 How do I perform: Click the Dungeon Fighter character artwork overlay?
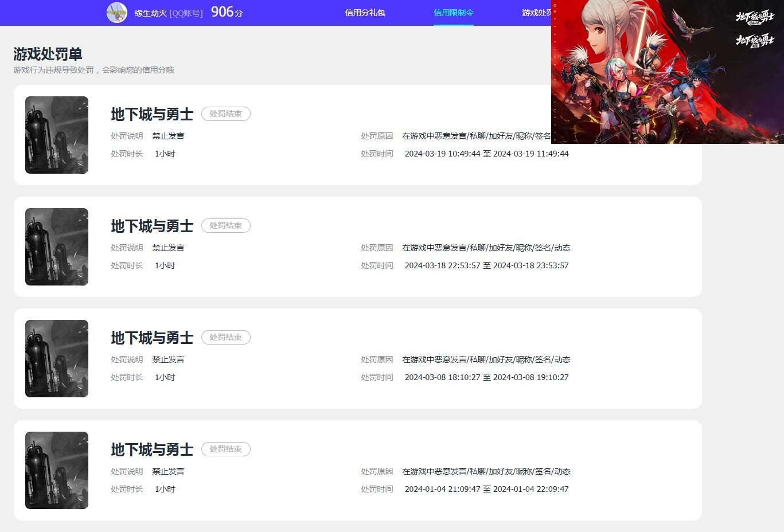(x=668, y=72)
